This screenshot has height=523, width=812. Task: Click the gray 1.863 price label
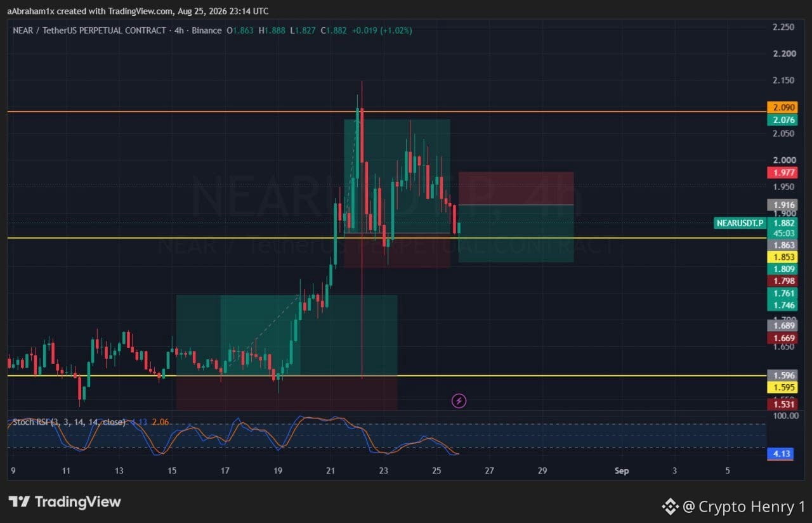coord(781,245)
